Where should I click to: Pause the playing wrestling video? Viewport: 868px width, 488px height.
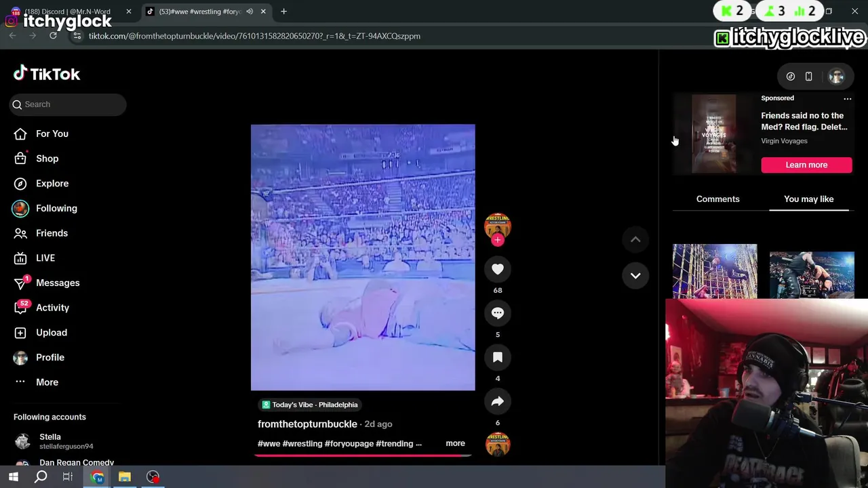pyautogui.click(x=363, y=257)
